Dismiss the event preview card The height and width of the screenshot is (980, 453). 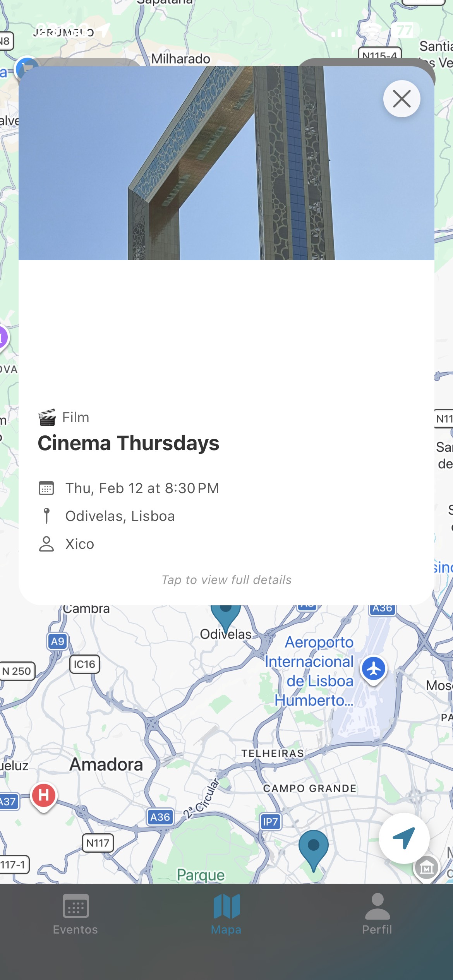point(402,99)
